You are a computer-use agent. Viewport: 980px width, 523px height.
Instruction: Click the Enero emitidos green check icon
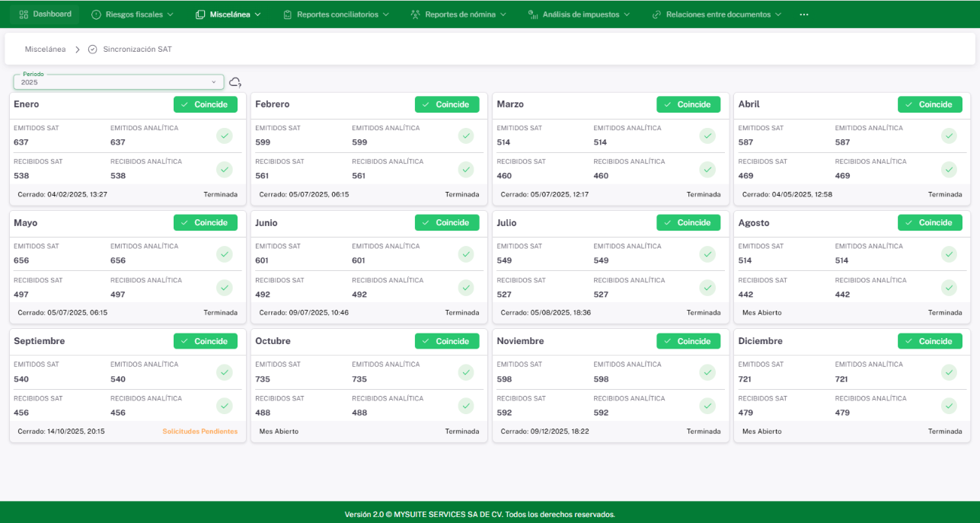point(224,136)
